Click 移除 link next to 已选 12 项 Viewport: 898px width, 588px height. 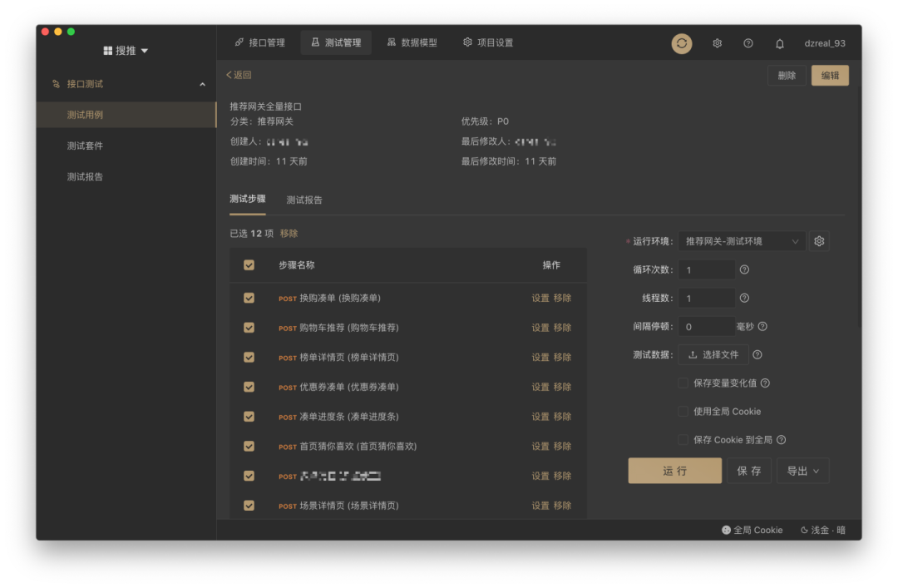click(289, 234)
